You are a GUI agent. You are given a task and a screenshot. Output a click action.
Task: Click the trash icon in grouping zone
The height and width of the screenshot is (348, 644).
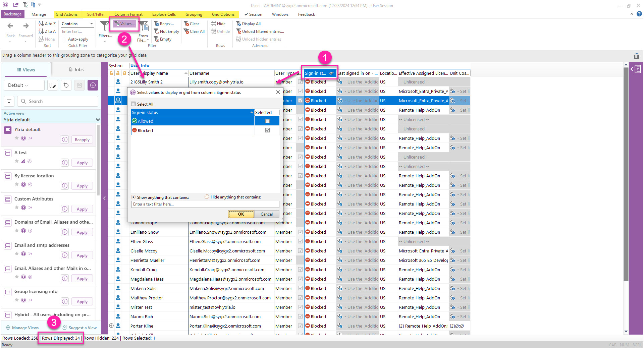click(636, 56)
